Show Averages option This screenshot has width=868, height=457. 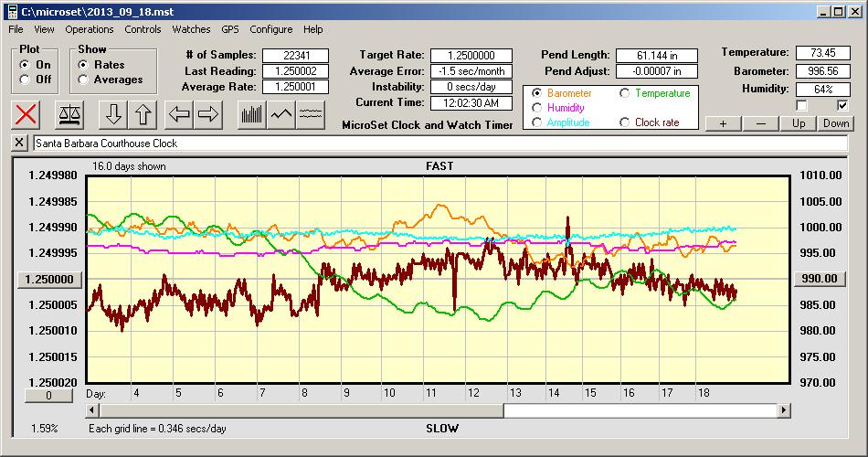tap(83, 80)
